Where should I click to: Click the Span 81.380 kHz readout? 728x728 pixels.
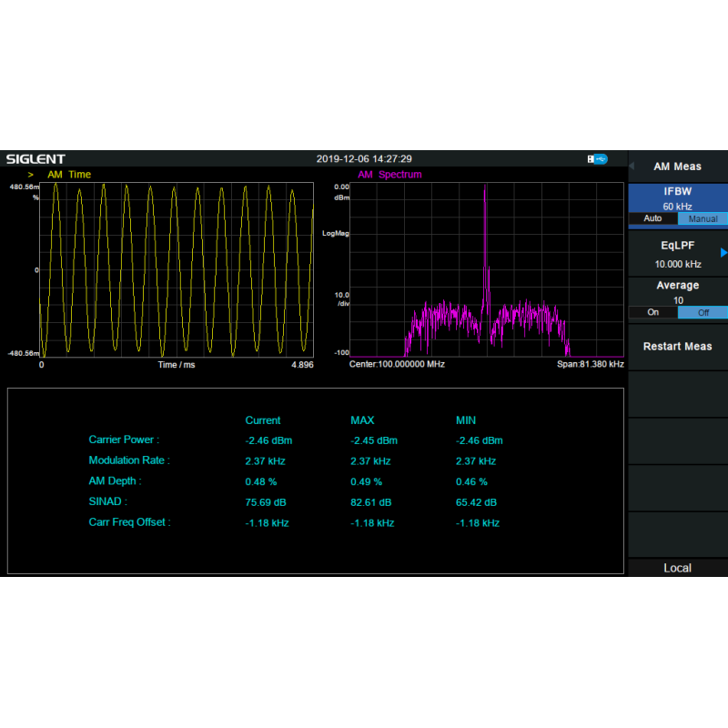(x=591, y=364)
